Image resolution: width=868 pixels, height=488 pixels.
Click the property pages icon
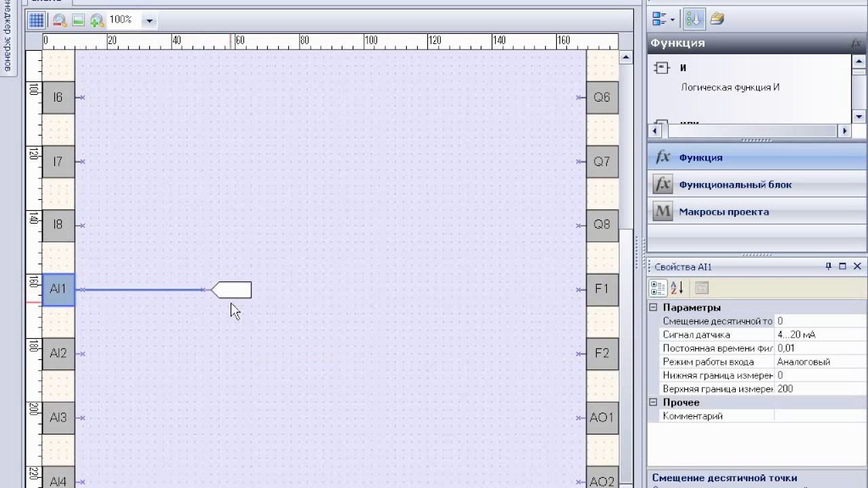pos(702,288)
